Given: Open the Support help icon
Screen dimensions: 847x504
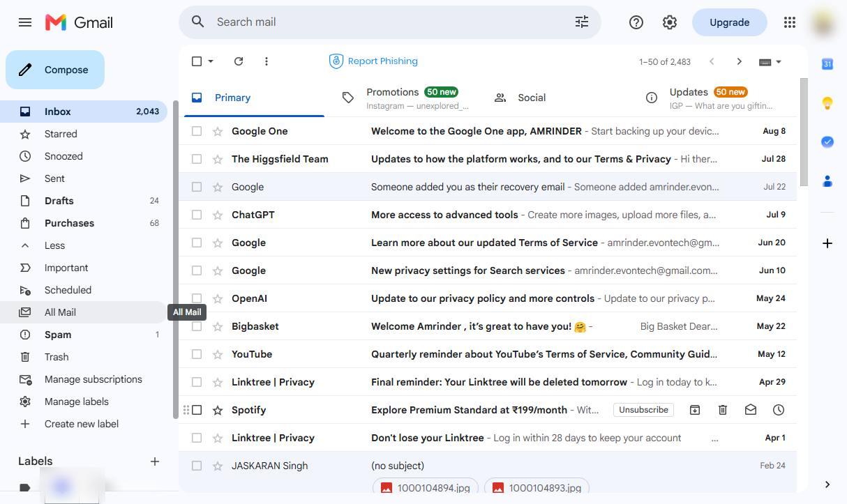Looking at the screenshot, I should coord(636,22).
